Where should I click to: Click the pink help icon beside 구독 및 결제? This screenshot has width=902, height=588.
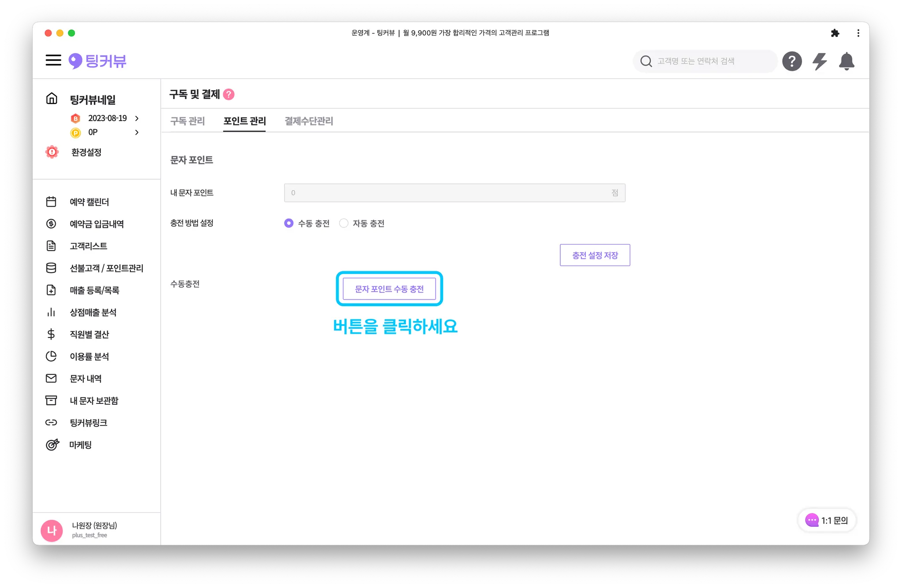tap(229, 94)
